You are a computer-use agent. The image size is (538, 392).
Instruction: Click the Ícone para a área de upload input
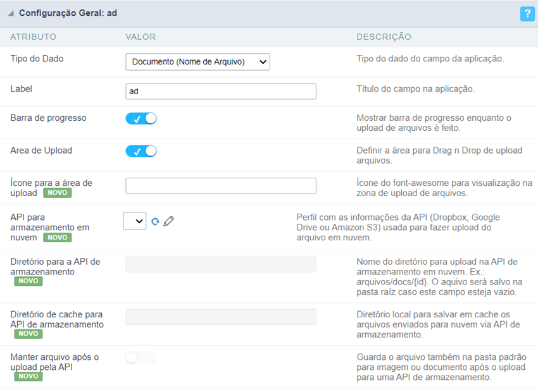pyautogui.click(x=220, y=185)
